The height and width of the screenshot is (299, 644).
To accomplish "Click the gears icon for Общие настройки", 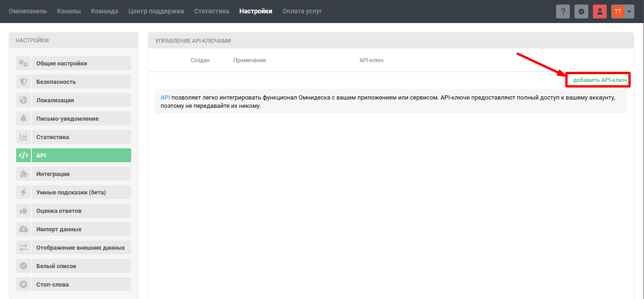I will click(x=23, y=63).
